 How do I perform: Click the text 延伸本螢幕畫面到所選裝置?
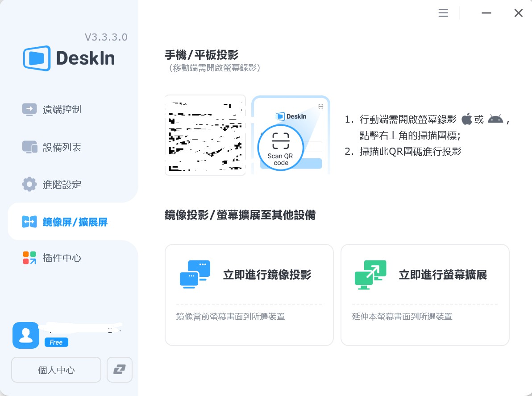(x=402, y=316)
